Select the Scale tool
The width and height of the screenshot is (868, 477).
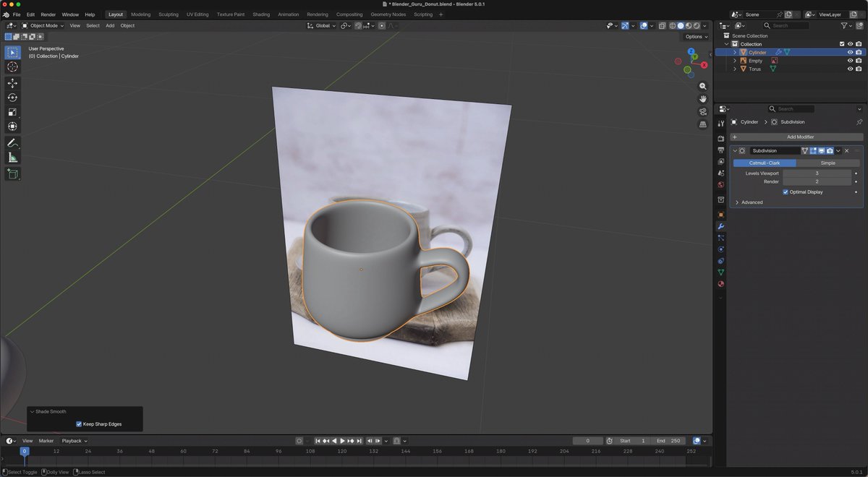click(x=12, y=112)
